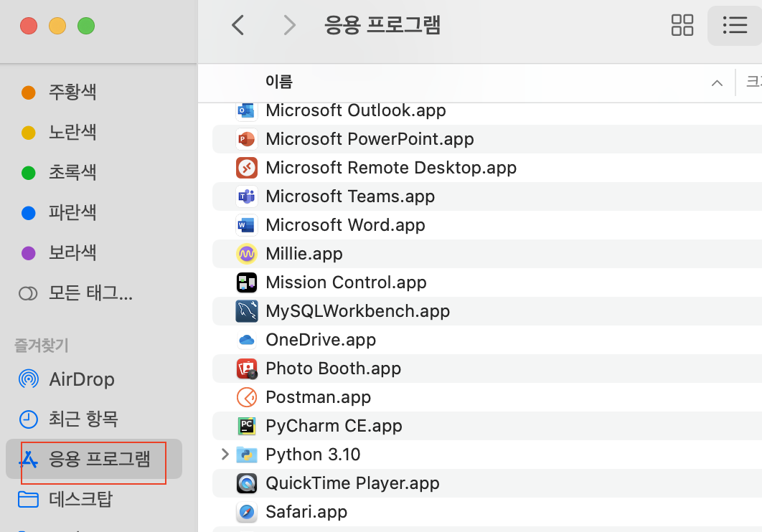This screenshot has height=532, width=762.
Task: Toggle sort order using the 이름 column arrow
Action: (717, 83)
